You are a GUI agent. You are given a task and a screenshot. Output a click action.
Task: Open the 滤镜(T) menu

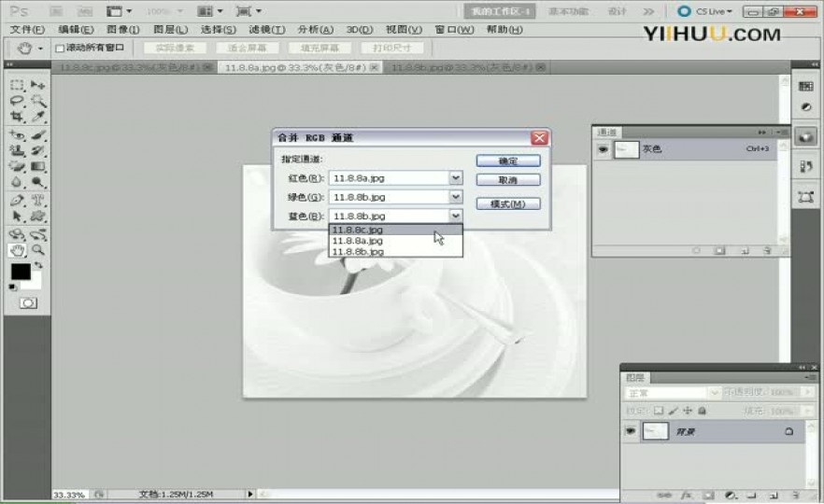(267, 30)
